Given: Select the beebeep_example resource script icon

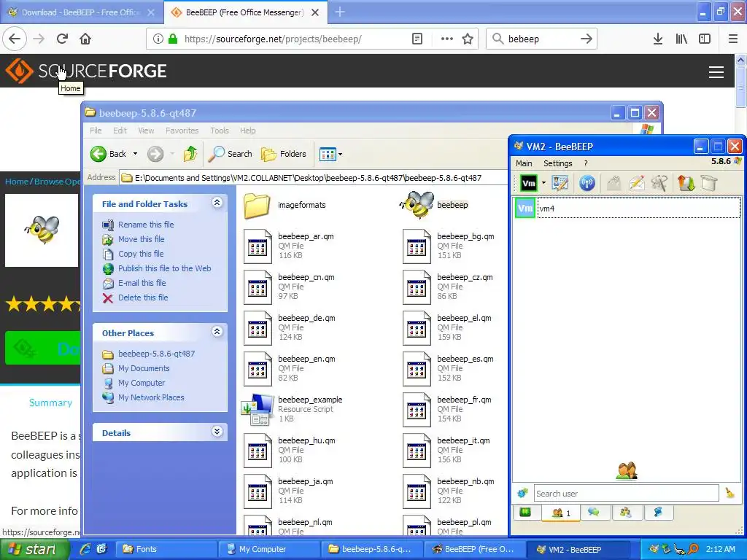Looking at the screenshot, I should pos(258,410).
